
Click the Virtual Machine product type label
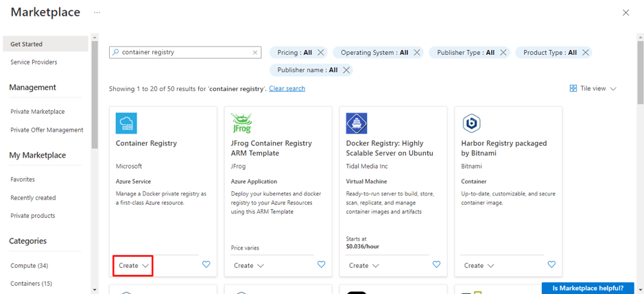(366, 182)
